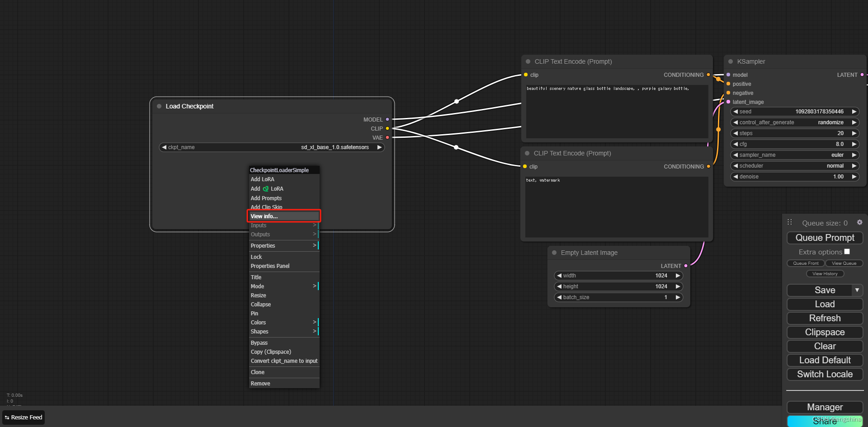This screenshot has width=868, height=427.
Task: Click Switch Locale
Action: pyautogui.click(x=825, y=374)
